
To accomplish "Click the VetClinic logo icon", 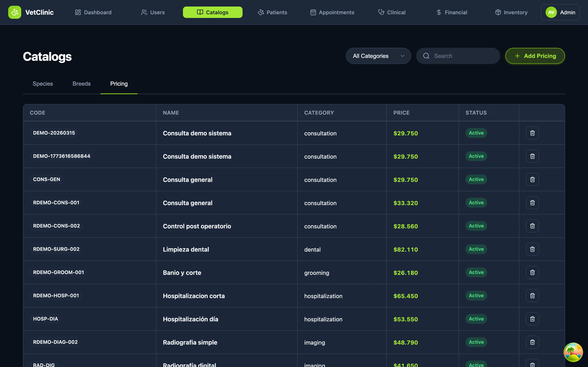I will [14, 12].
